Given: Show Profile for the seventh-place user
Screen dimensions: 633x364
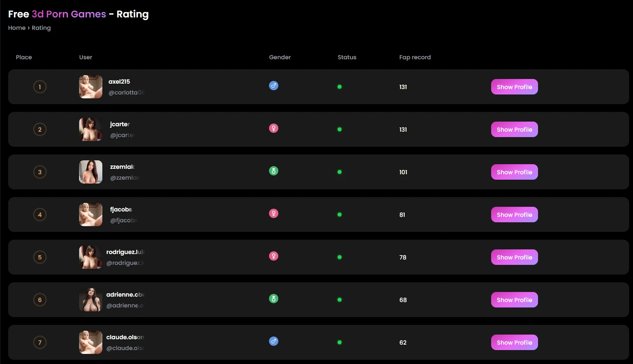Looking at the screenshot, I should coord(514,342).
